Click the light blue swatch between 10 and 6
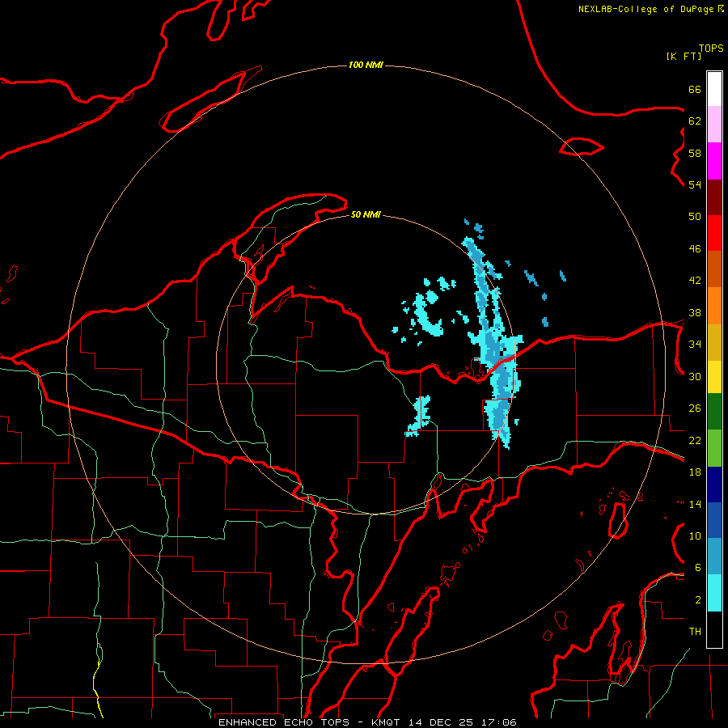 click(714, 557)
